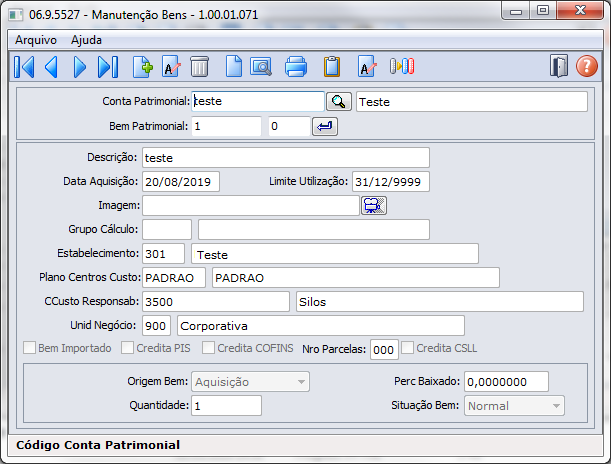This screenshot has height=464, width=611.
Task: Maximize the Manutenção Bens window
Action: click(x=543, y=10)
